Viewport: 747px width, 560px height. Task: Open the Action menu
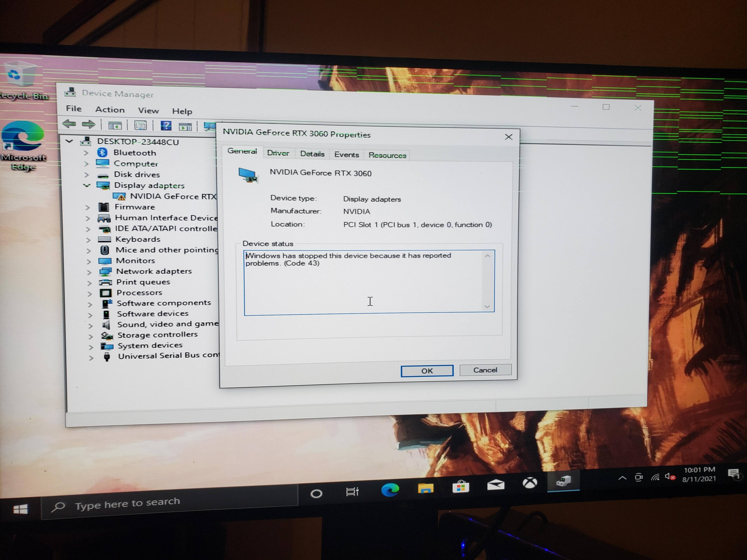click(x=110, y=110)
